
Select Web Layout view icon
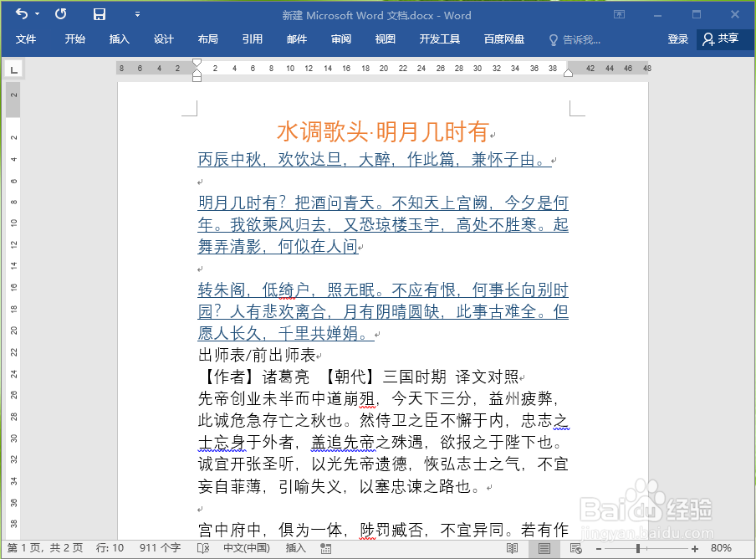click(574, 548)
